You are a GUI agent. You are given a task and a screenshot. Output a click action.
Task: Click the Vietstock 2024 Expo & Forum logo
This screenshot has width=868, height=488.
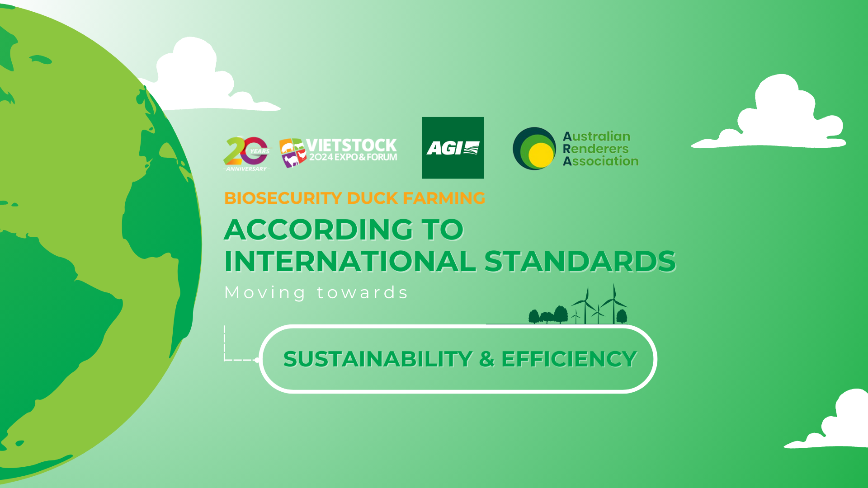pyautogui.click(x=338, y=153)
